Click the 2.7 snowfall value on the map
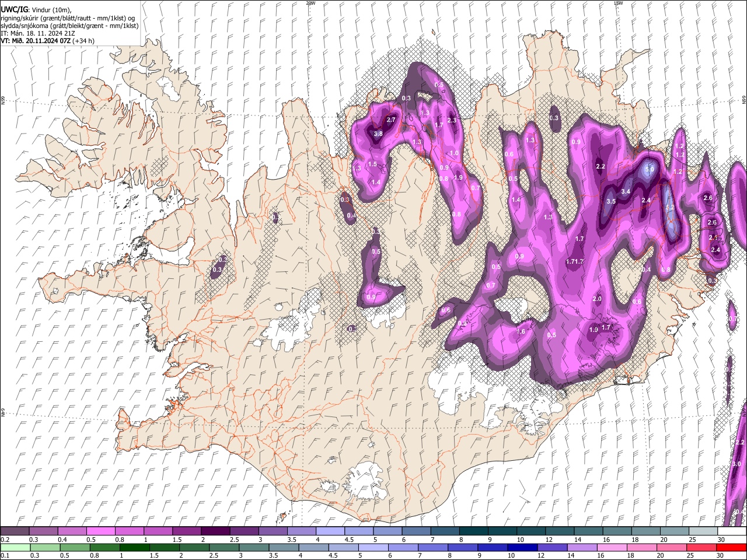The height and width of the screenshot is (560, 747). click(392, 120)
